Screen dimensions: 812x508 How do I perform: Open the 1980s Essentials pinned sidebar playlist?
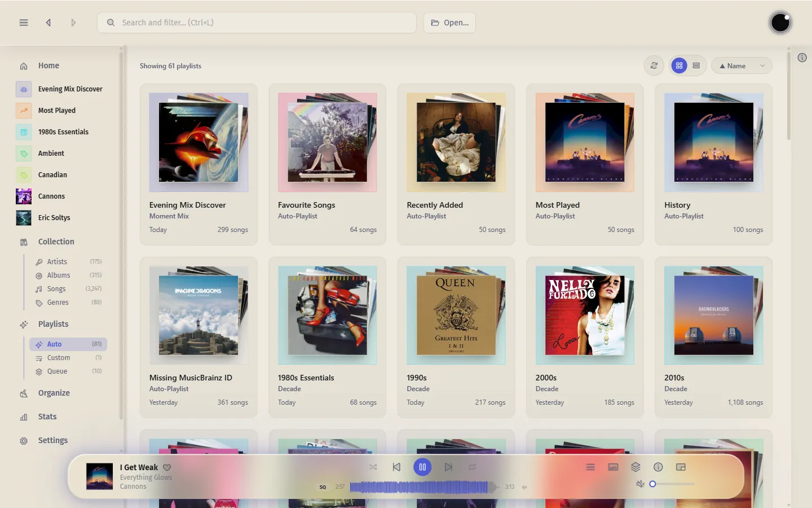point(63,132)
